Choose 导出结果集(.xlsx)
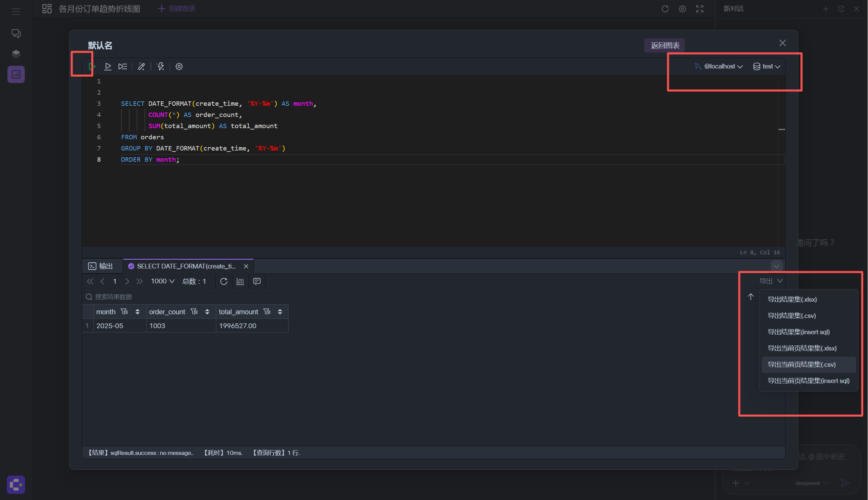This screenshot has width=868, height=500. [x=809, y=299]
